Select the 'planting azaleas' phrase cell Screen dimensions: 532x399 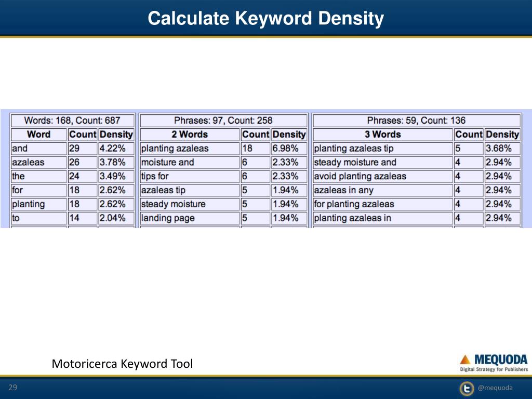click(190, 148)
